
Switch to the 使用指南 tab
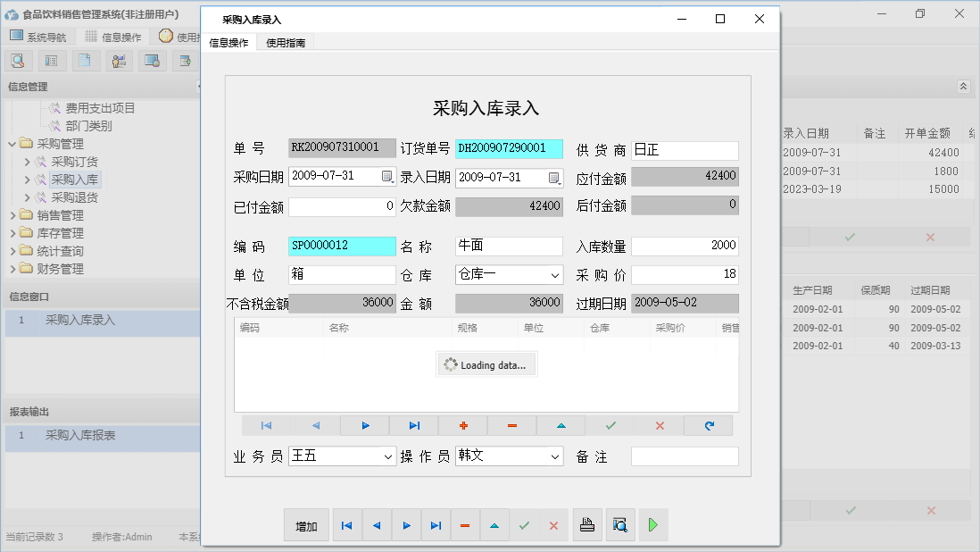[x=287, y=41]
